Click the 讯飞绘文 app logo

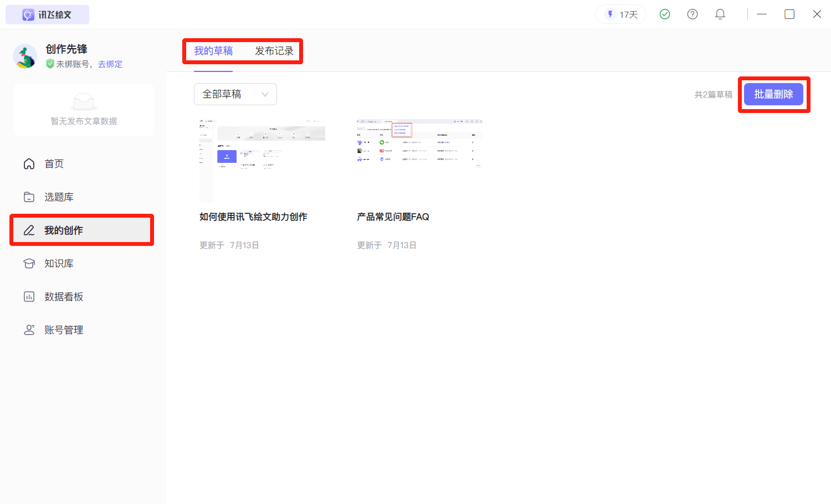point(47,15)
